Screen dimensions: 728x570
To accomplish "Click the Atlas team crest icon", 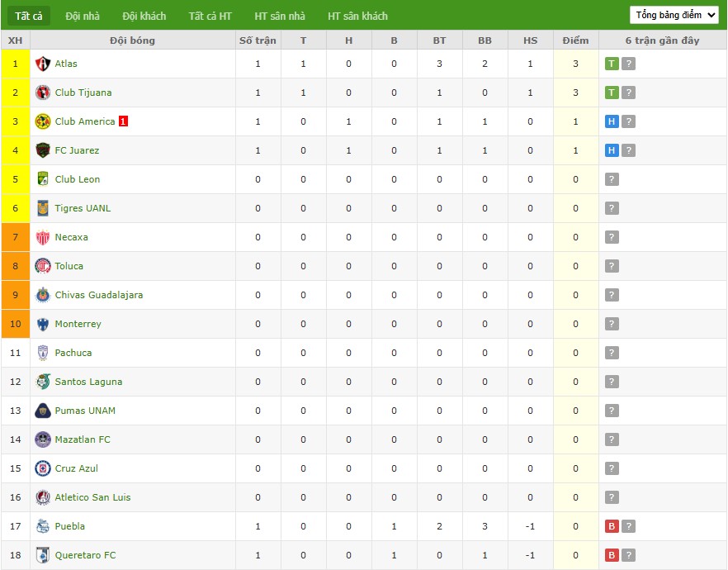I will coord(43,64).
